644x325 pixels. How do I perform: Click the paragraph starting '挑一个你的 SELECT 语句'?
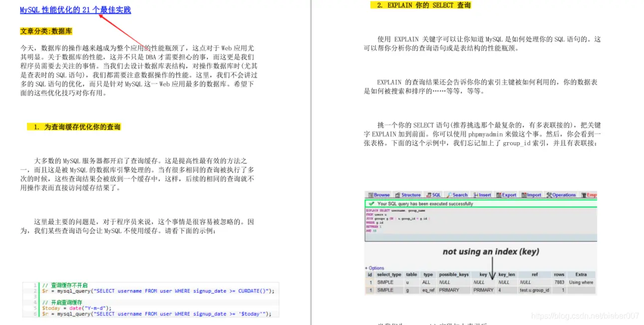pyautogui.click(x=482, y=134)
